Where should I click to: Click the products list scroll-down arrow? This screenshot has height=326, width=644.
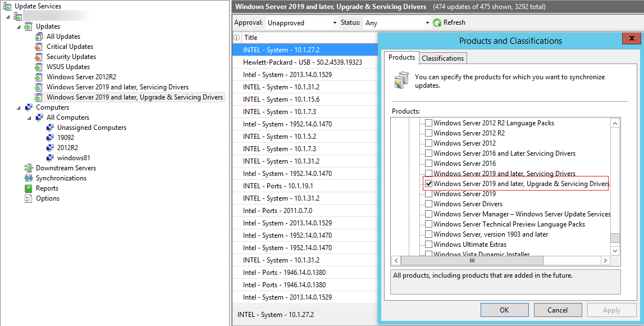(x=615, y=250)
